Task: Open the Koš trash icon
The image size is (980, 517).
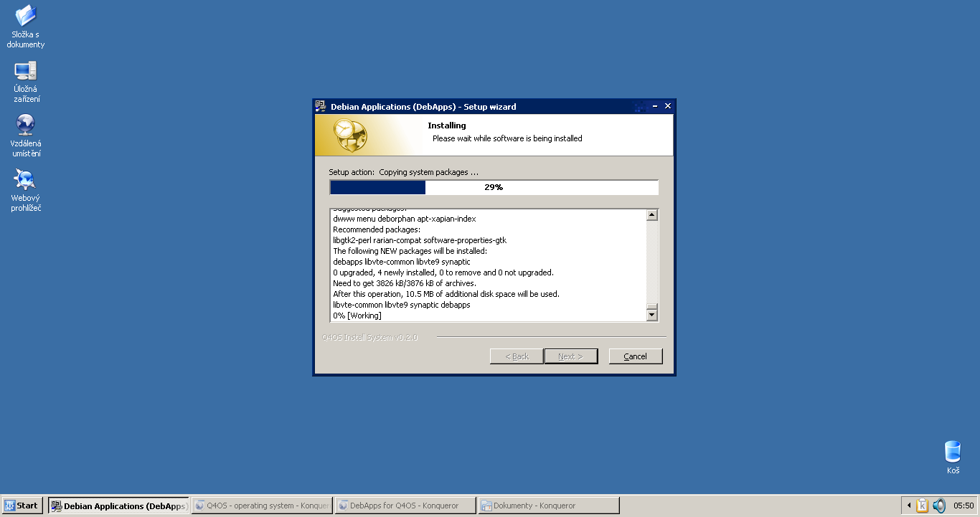Action: [953, 457]
